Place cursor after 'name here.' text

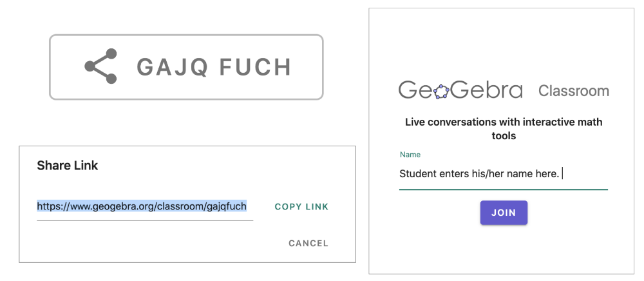[562, 174]
